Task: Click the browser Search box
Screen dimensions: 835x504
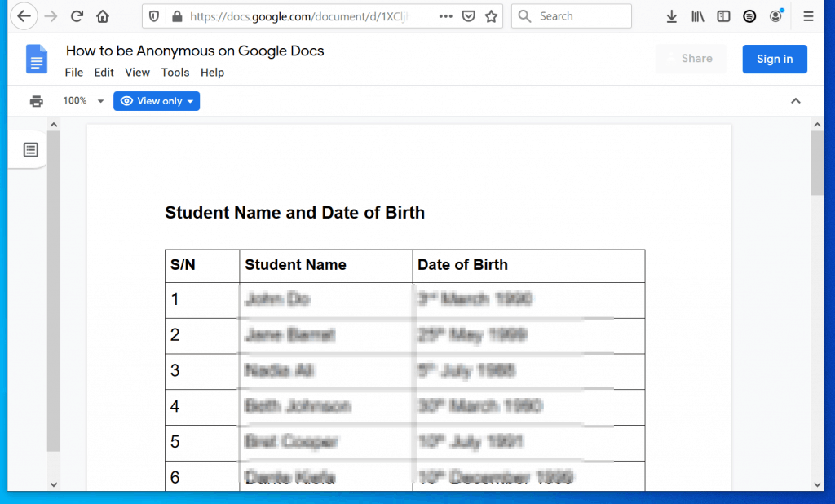Action: pyautogui.click(x=572, y=16)
